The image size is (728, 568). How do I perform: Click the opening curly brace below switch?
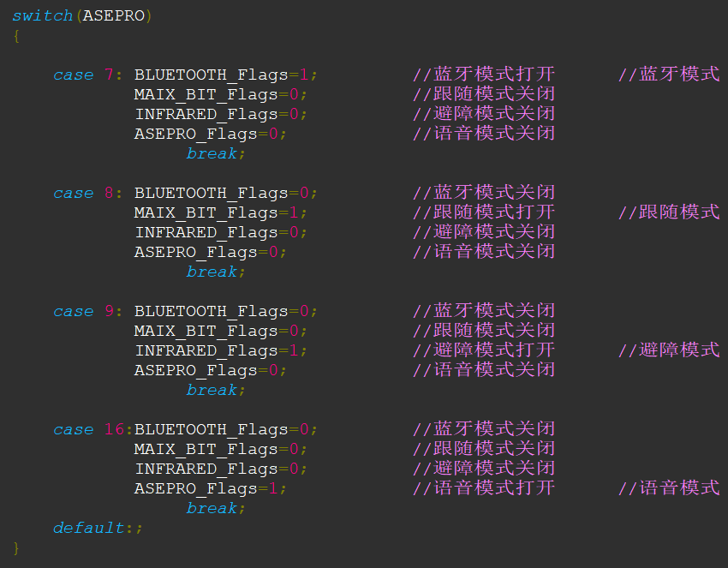(x=16, y=36)
